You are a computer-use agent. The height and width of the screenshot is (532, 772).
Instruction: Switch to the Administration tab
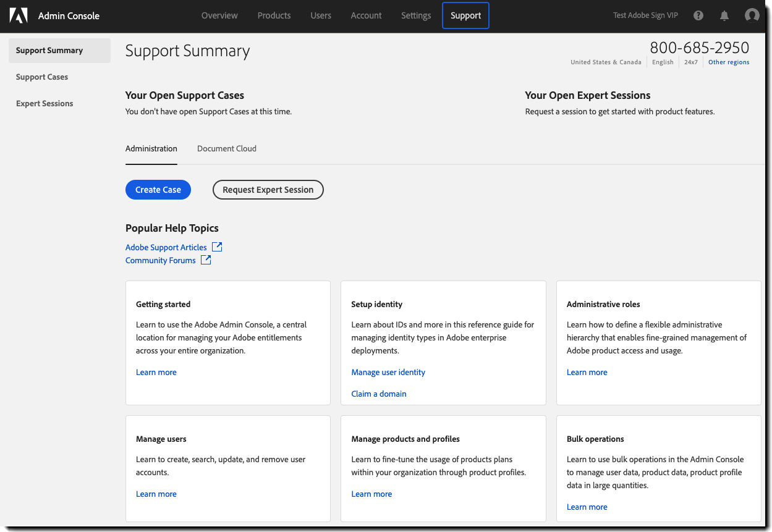(x=151, y=148)
